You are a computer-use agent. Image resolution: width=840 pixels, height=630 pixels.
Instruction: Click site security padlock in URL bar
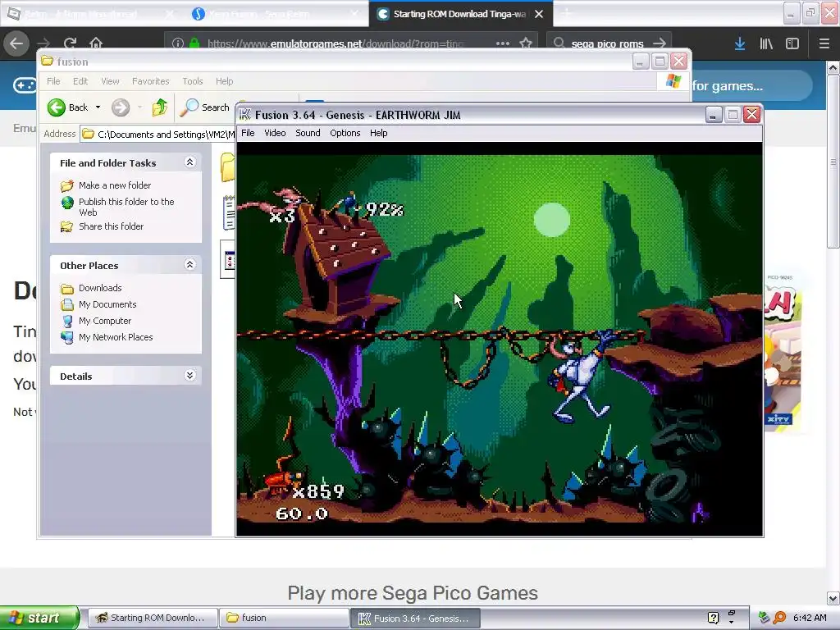[194, 43]
